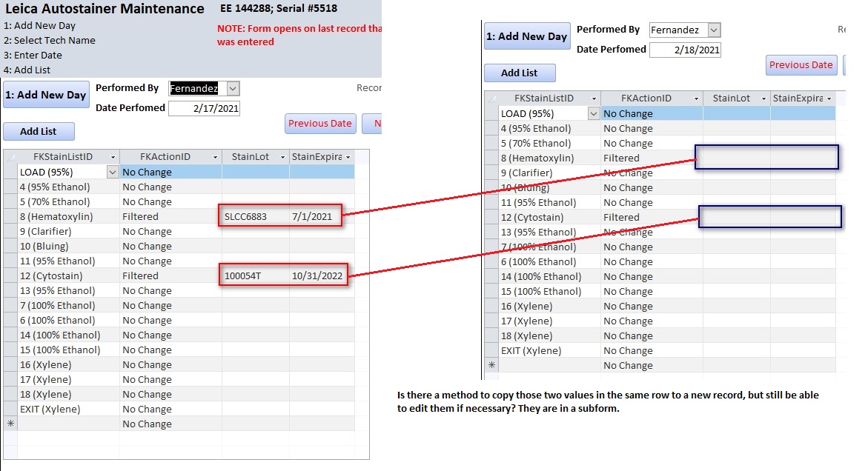Click Date Performed field showing 2/17/2021
This screenshot has height=471, width=868.
tap(204, 108)
